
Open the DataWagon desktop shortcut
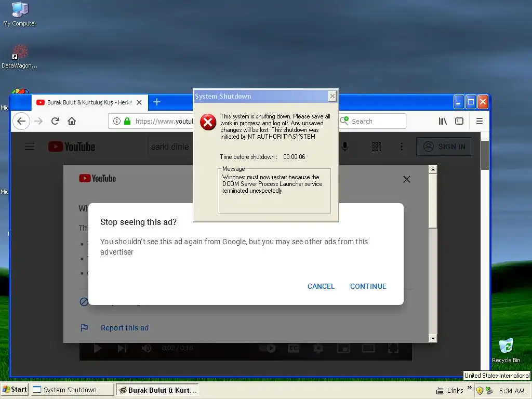pos(20,56)
